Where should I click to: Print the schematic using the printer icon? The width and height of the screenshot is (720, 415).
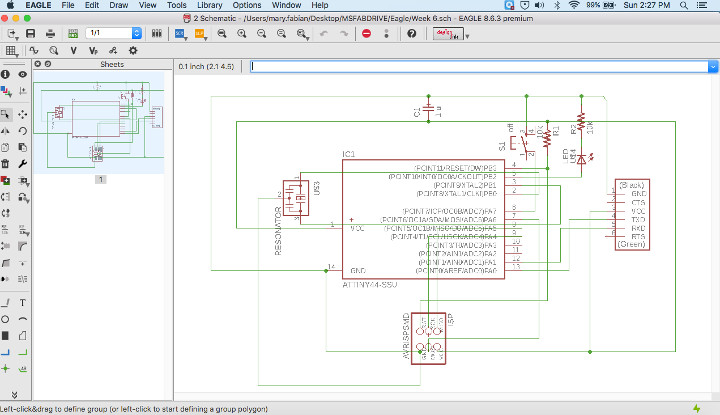tap(51, 34)
